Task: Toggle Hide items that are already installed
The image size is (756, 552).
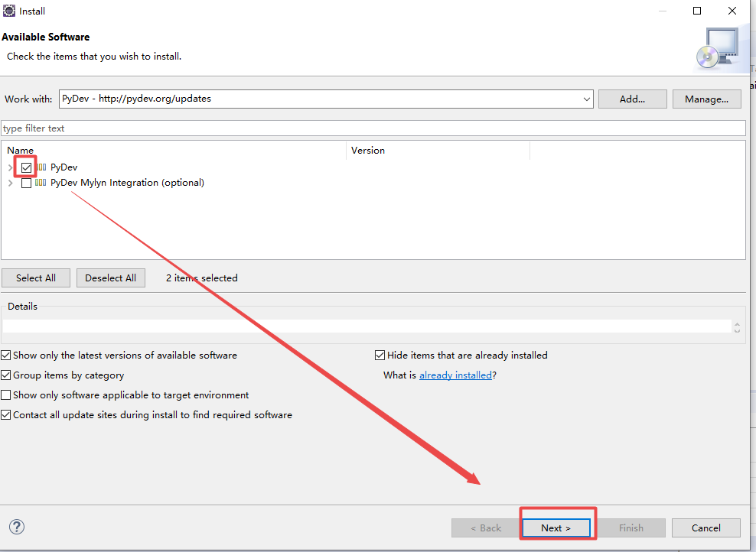Action: (x=380, y=356)
